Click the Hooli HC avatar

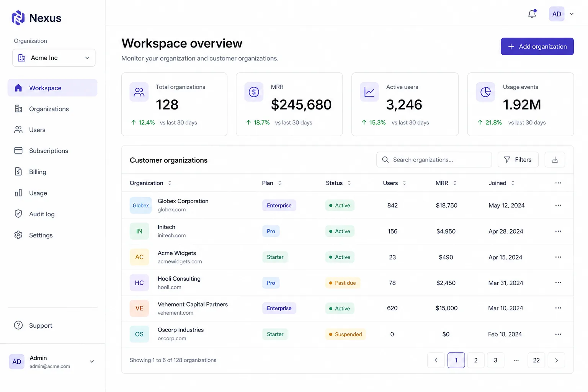(x=139, y=283)
